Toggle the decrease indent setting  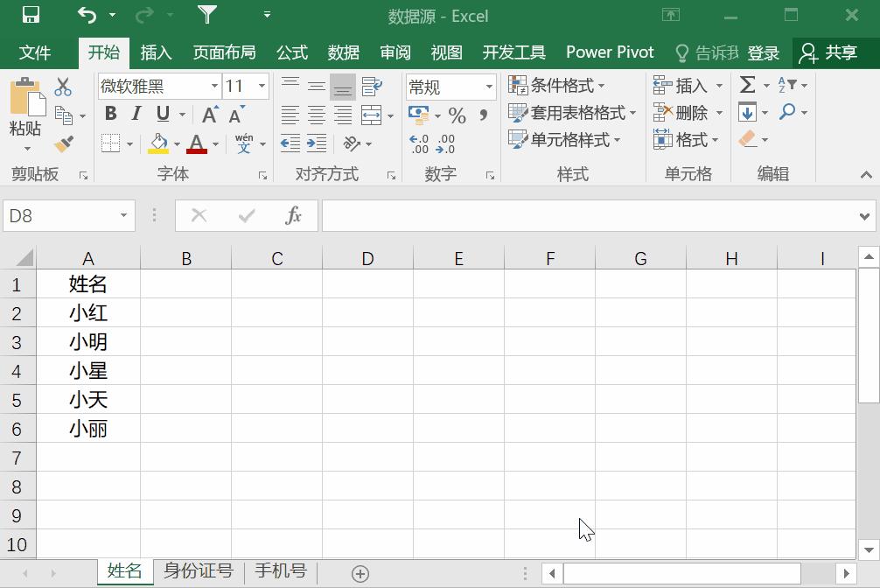(x=290, y=143)
